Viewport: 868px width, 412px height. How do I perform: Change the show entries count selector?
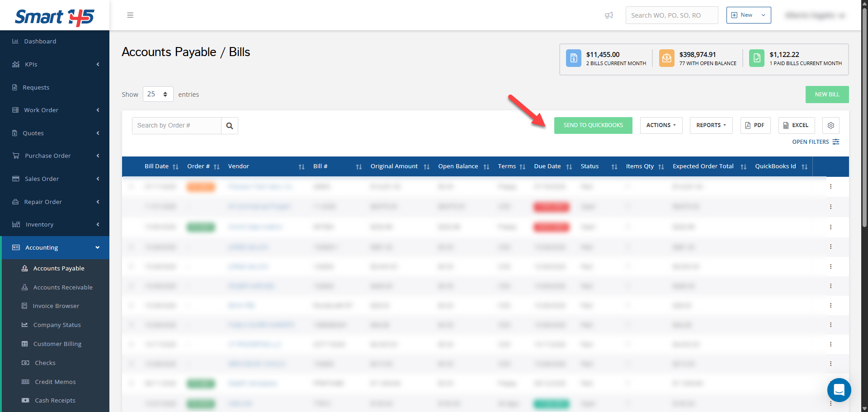158,94
